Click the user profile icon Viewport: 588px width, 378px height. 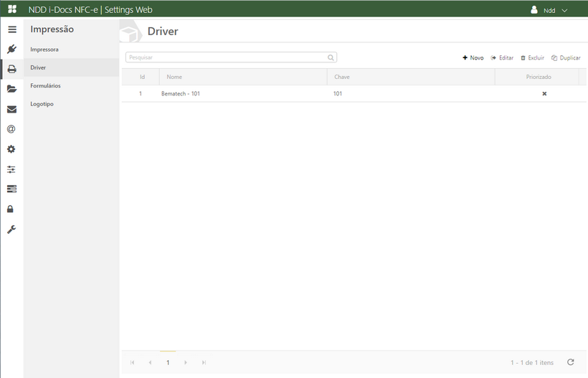(x=534, y=10)
